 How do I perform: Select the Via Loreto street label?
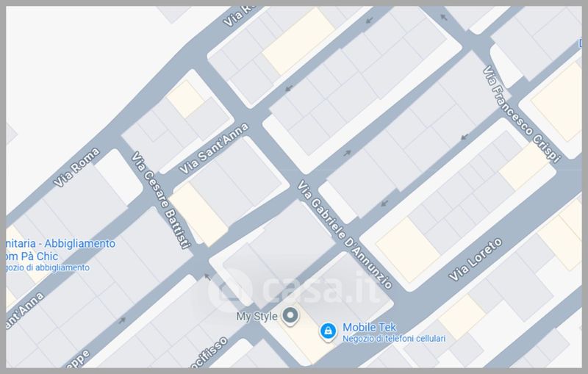click(475, 259)
